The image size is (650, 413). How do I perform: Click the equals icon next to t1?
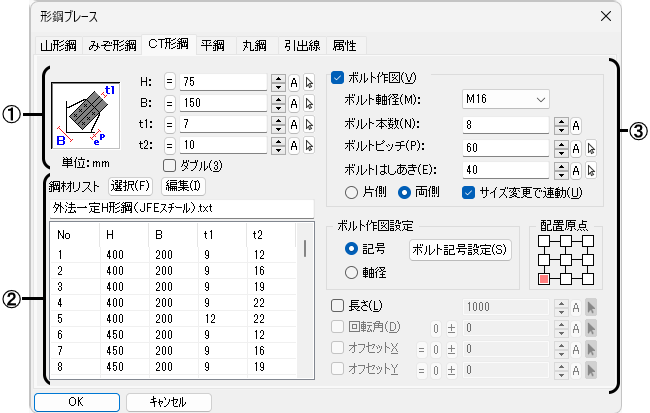point(169,124)
